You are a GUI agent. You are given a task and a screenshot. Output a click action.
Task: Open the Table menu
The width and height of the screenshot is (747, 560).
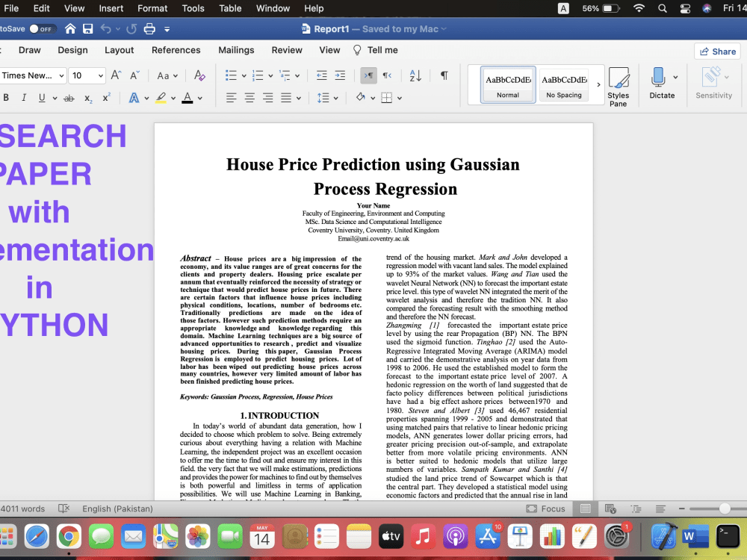[x=230, y=8]
